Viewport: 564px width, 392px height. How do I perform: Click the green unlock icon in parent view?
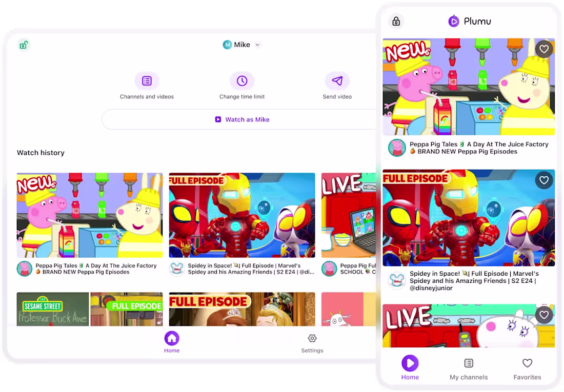click(24, 45)
